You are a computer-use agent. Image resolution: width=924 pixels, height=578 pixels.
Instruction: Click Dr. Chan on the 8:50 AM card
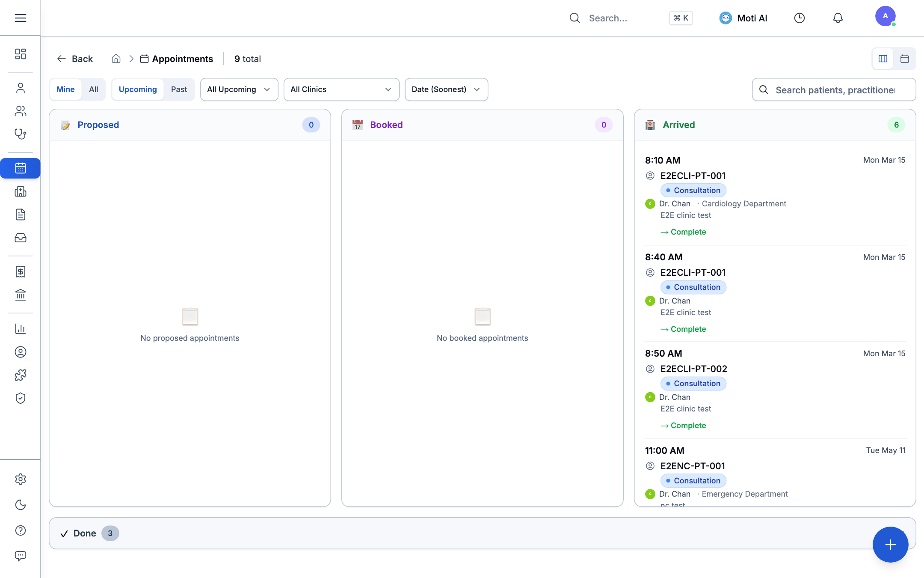click(675, 397)
